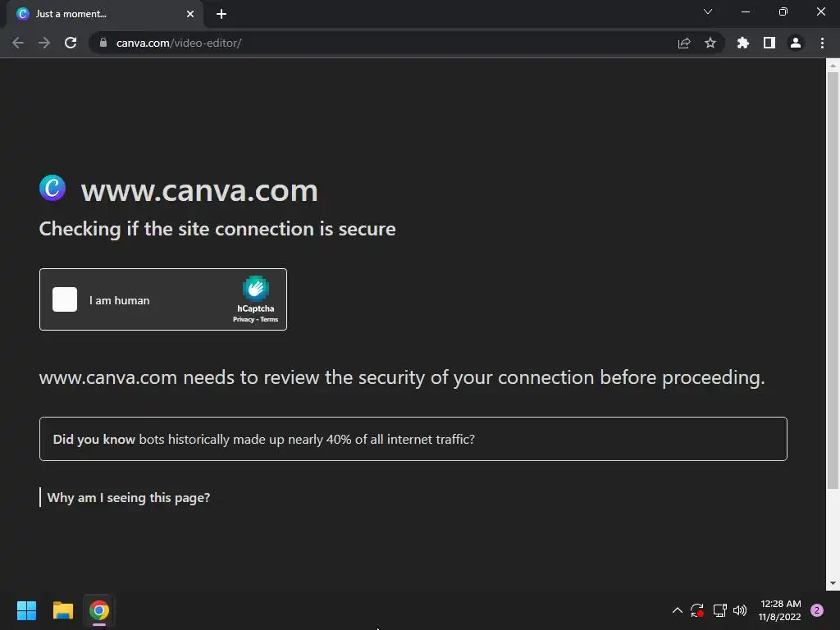The height and width of the screenshot is (630, 840).
Task: Toggle the browser side panel icon
Action: point(769,43)
